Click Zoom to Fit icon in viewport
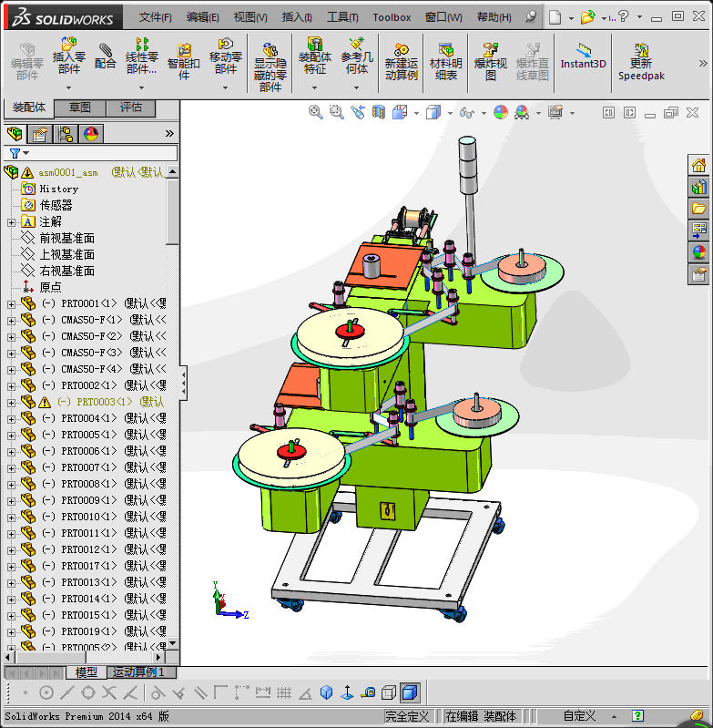The width and height of the screenshot is (713, 728). tap(315, 112)
